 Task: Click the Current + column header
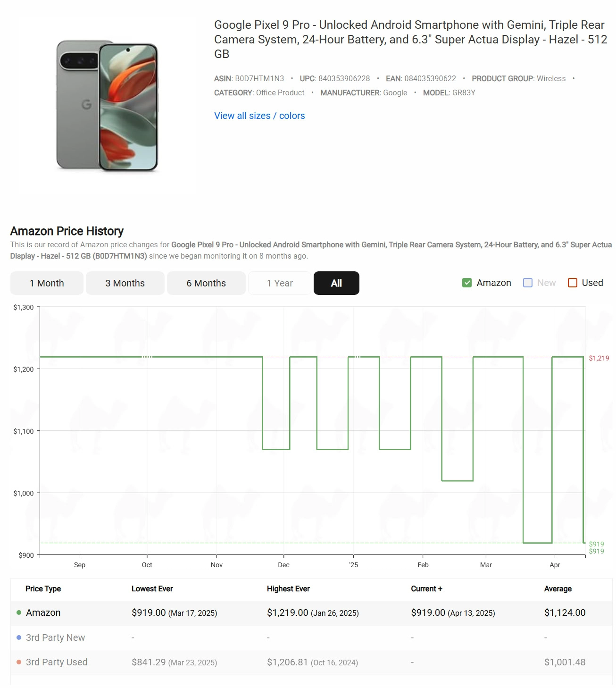coord(426,588)
